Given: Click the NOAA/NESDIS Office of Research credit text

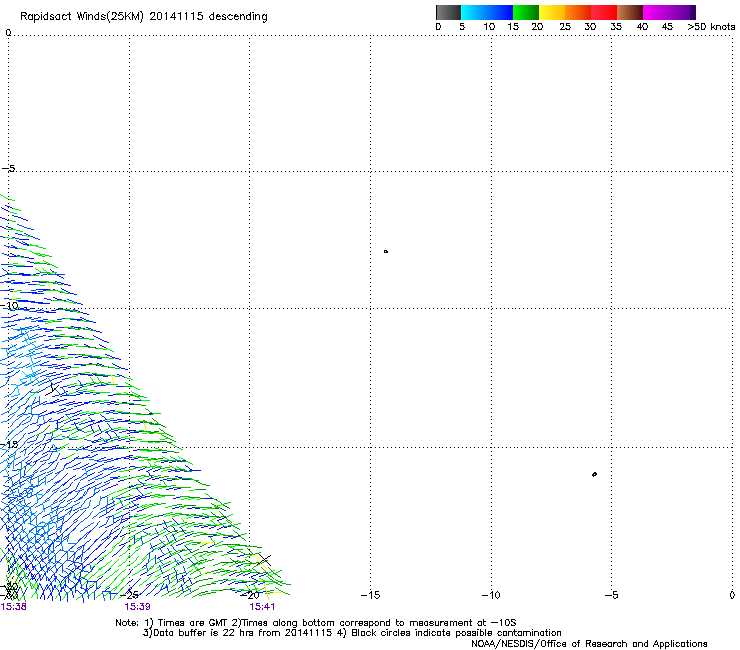Looking at the screenshot, I should point(589,644).
